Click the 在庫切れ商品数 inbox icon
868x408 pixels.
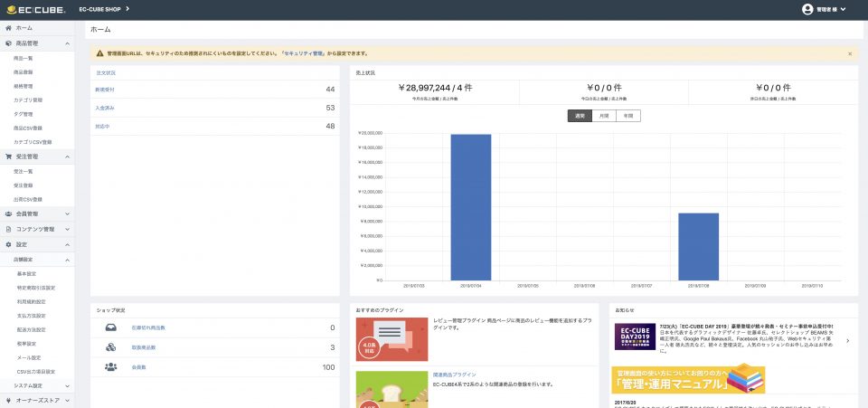(110, 327)
